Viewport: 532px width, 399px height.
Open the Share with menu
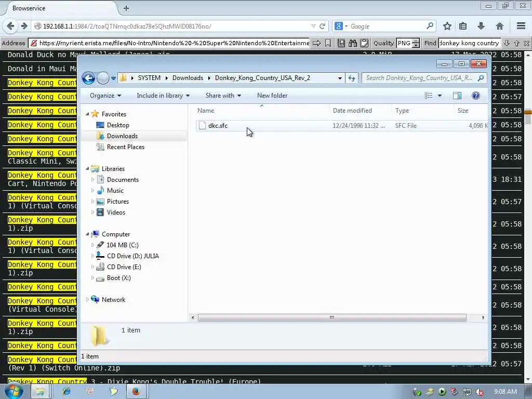click(x=223, y=96)
